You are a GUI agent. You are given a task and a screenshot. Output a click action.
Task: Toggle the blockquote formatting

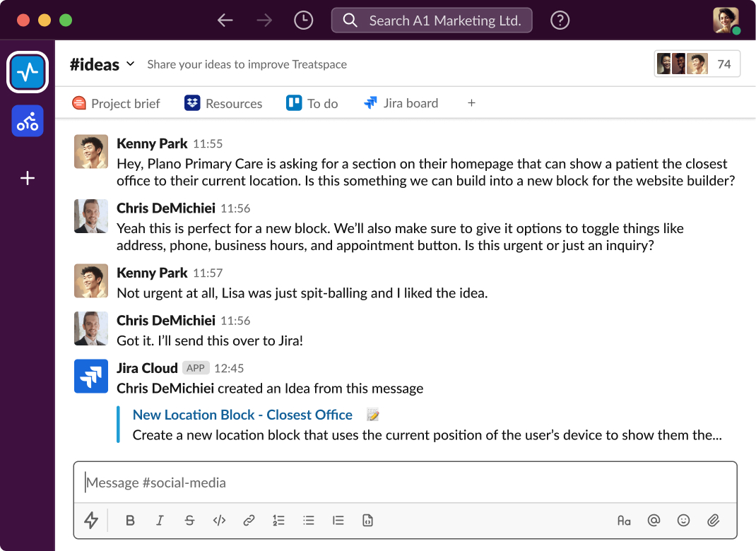[338, 520]
